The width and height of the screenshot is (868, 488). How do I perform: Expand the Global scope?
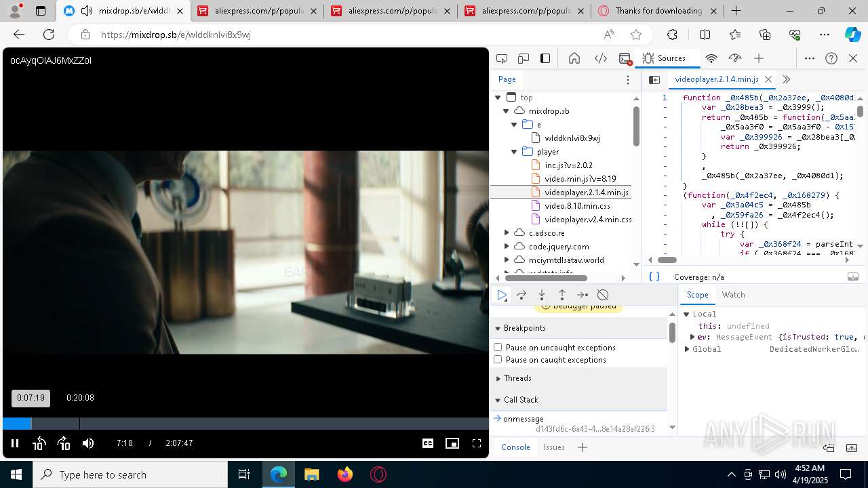(687, 349)
